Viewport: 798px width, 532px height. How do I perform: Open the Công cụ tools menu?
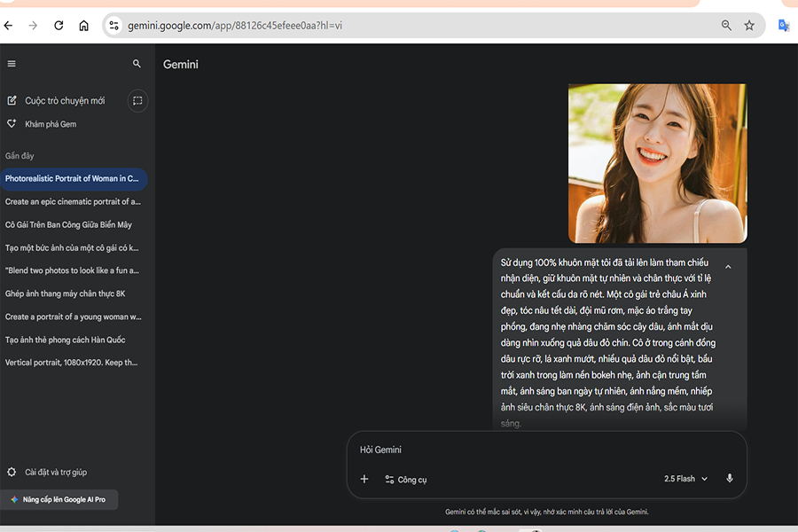[x=405, y=480]
